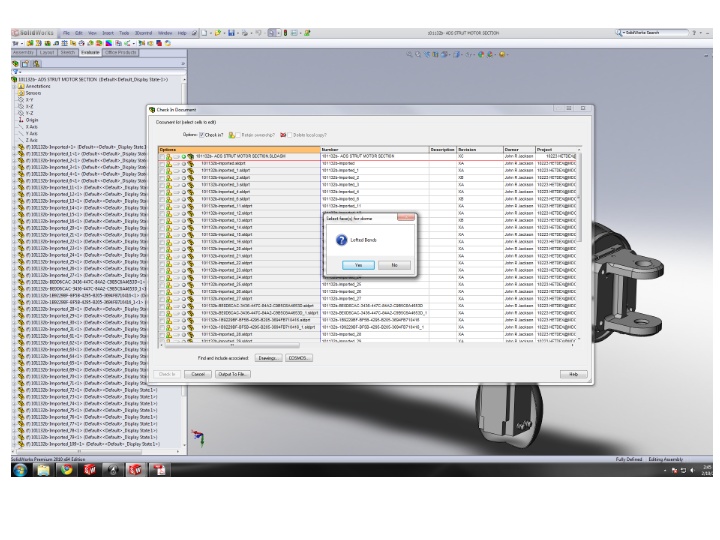
Task: Click the SolidWorks Search input field
Action: (x=657, y=33)
